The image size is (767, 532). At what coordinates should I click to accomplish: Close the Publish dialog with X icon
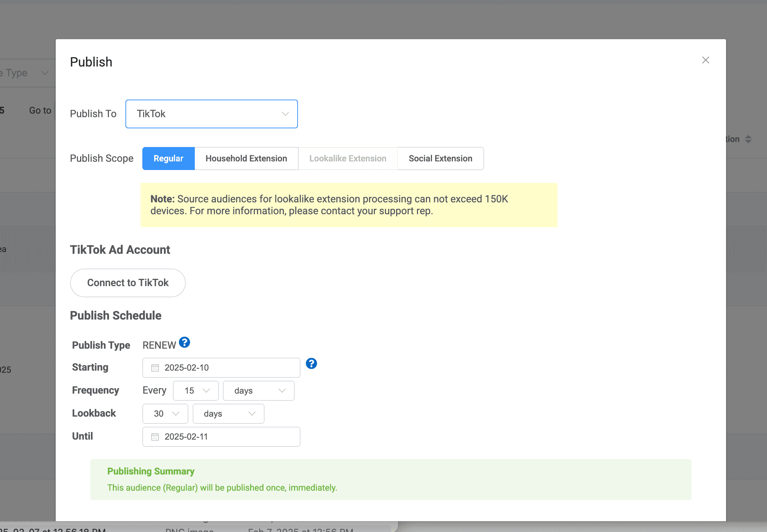pyautogui.click(x=706, y=60)
